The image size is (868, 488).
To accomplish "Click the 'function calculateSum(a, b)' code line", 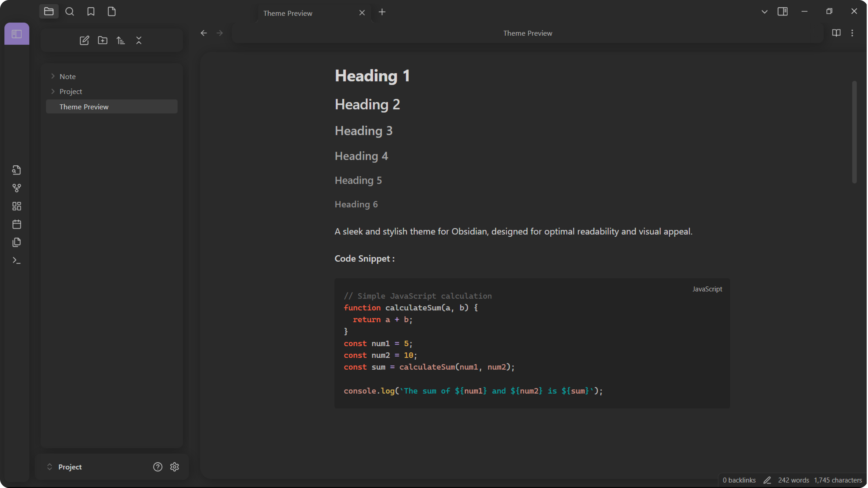I will point(411,308).
